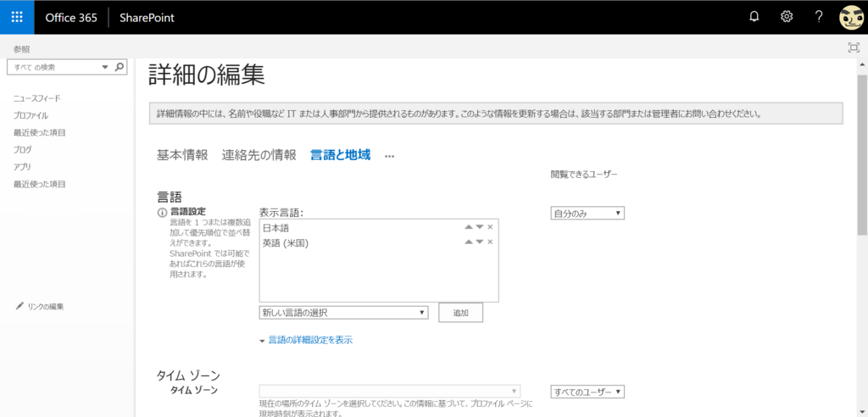Screen dimensions: 868x417
Task: Open the プロファイル link
Action: tap(31, 116)
